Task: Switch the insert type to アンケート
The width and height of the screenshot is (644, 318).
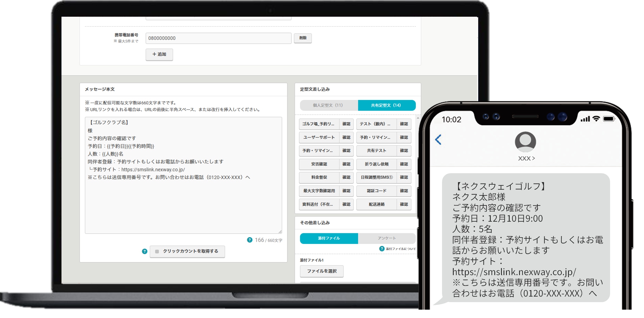Action: tap(387, 238)
